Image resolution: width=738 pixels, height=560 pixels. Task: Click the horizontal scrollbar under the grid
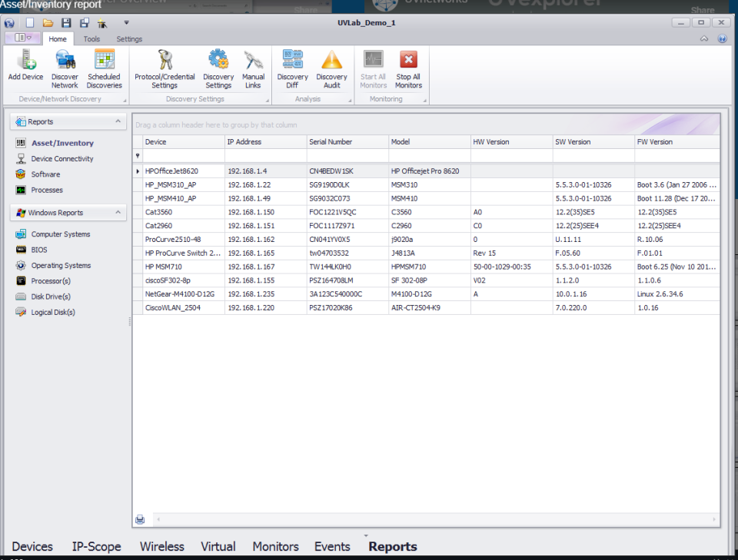430,520
